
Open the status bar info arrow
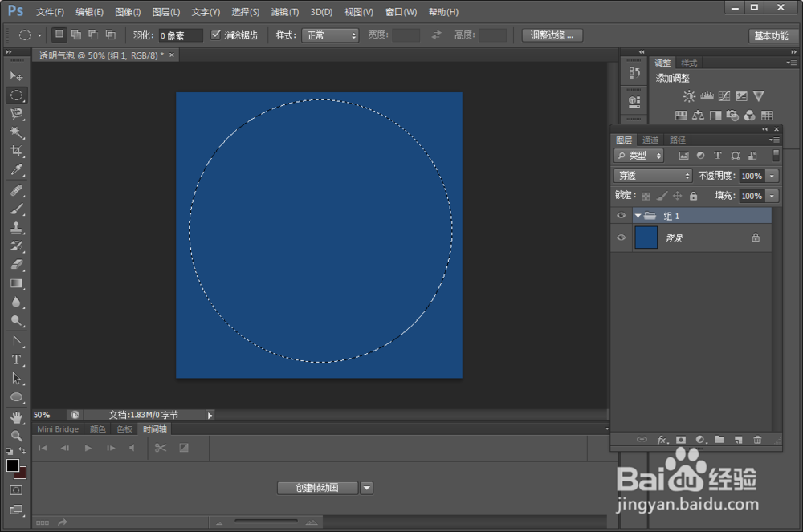[x=210, y=416]
